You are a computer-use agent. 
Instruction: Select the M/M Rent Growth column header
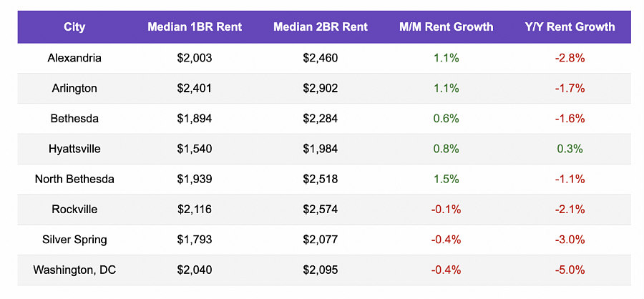point(446,27)
